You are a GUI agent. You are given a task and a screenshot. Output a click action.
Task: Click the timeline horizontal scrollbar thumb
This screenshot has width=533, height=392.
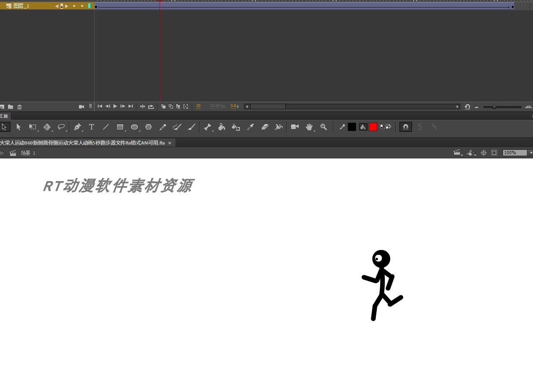pos(268,107)
